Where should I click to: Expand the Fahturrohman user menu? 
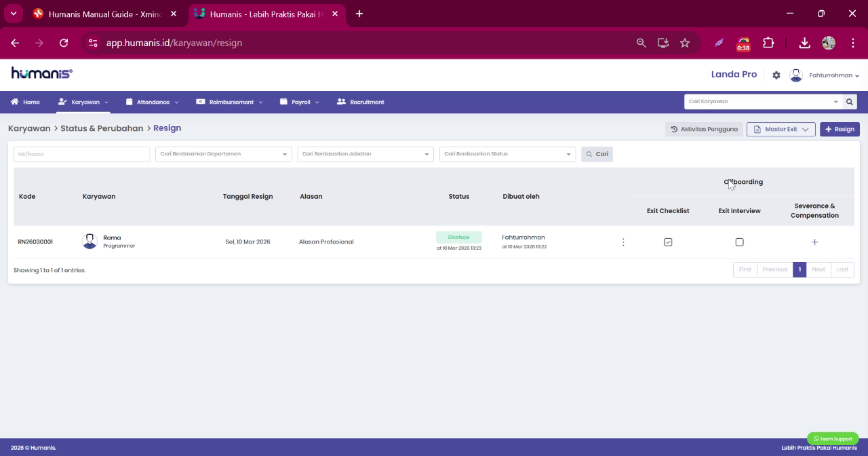coord(834,75)
